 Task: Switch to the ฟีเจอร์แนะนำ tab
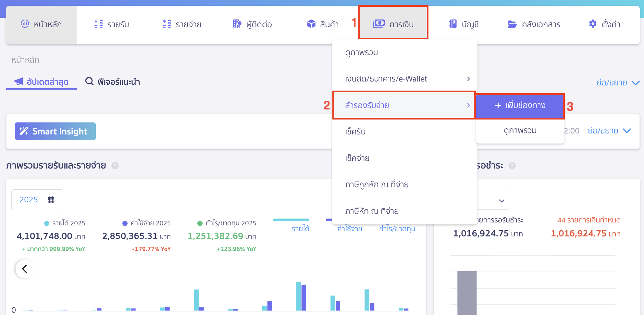coord(113,82)
